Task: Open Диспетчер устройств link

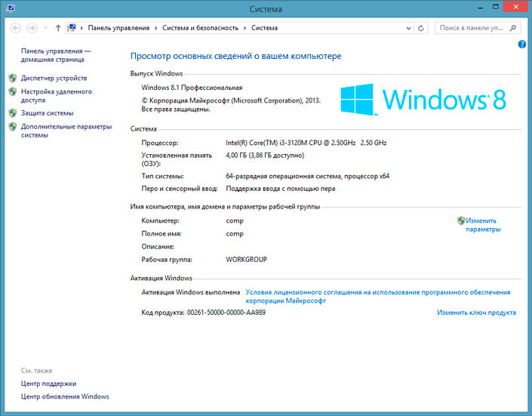Action: (54, 78)
